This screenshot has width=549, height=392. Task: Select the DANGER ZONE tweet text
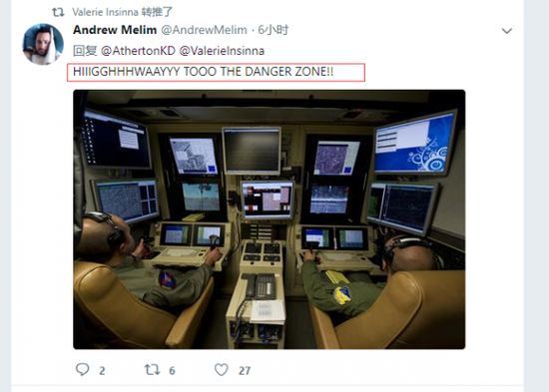(x=203, y=72)
